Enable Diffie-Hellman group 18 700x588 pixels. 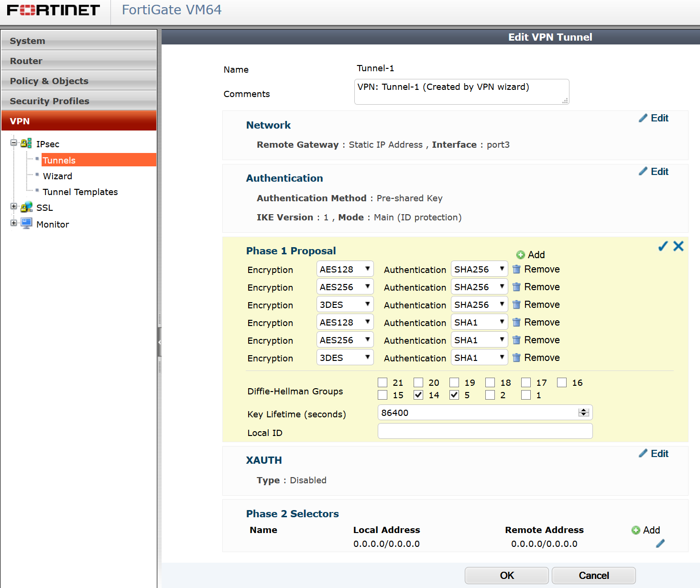pos(490,382)
